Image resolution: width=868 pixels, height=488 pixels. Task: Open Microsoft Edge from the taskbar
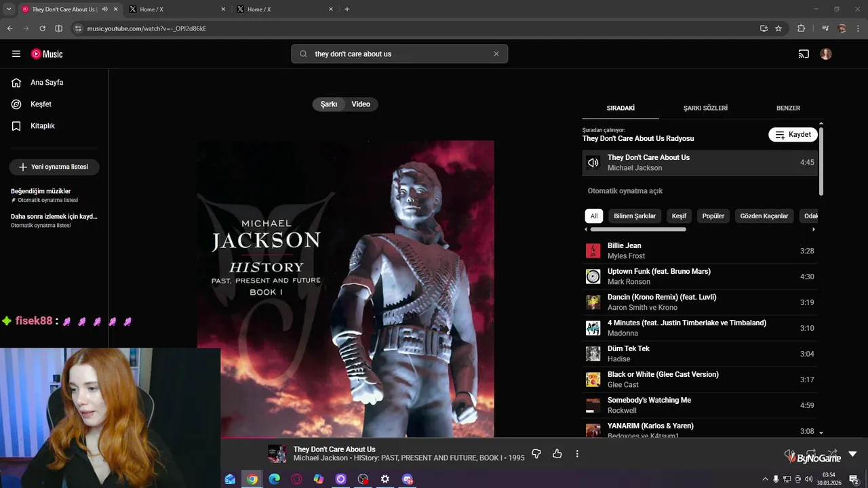tap(275, 479)
